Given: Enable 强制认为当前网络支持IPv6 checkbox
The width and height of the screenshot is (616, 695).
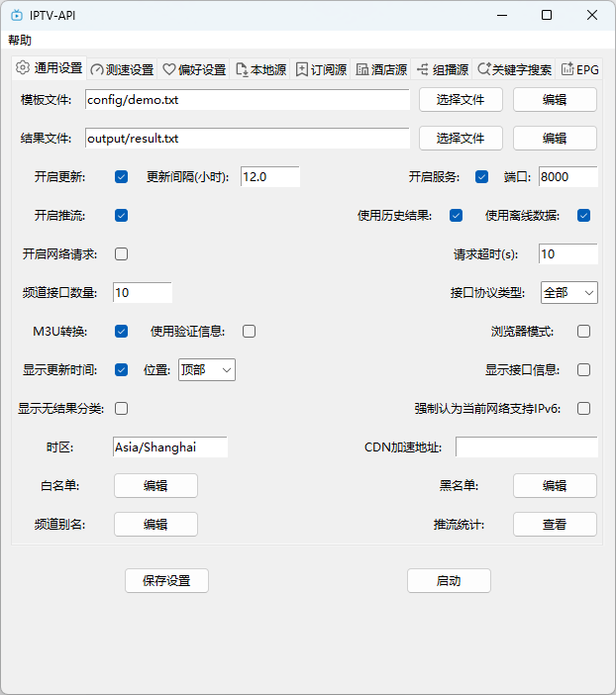Looking at the screenshot, I should [583, 408].
